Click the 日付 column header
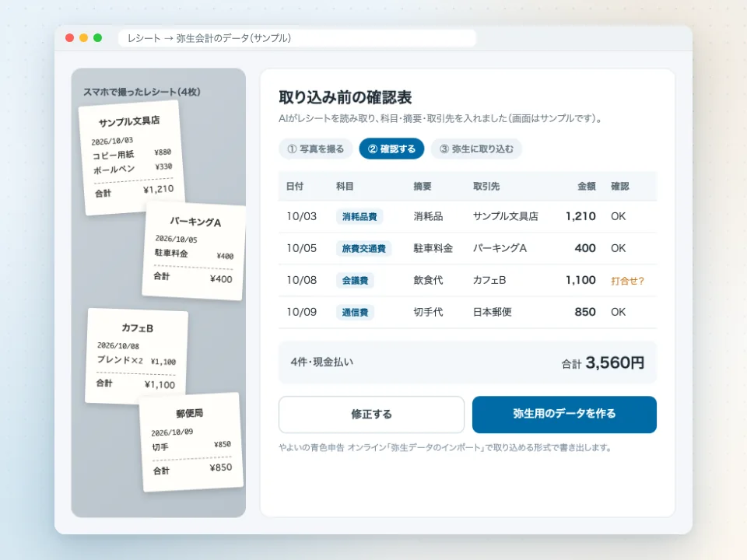Viewport: 747px width, 560px height. click(x=294, y=186)
